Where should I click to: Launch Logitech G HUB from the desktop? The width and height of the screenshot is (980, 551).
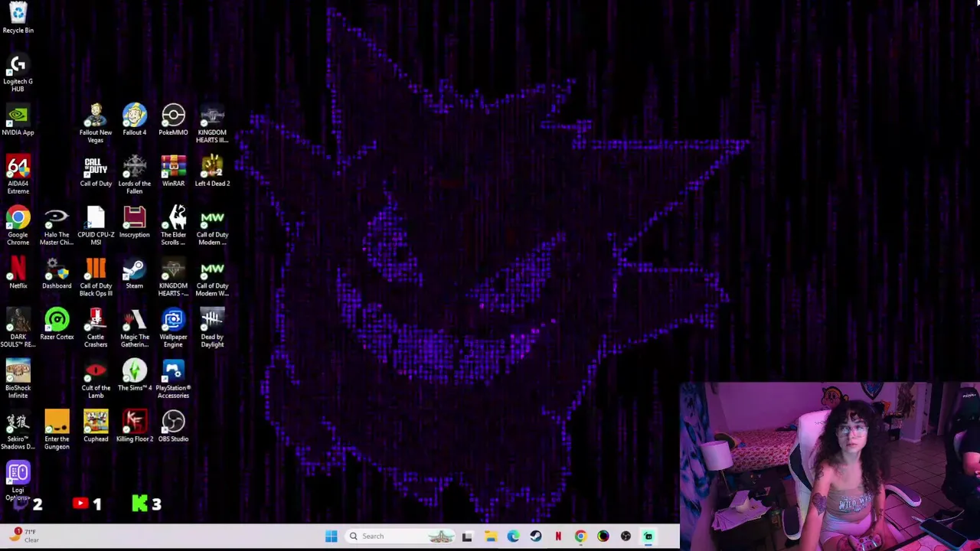click(x=18, y=73)
